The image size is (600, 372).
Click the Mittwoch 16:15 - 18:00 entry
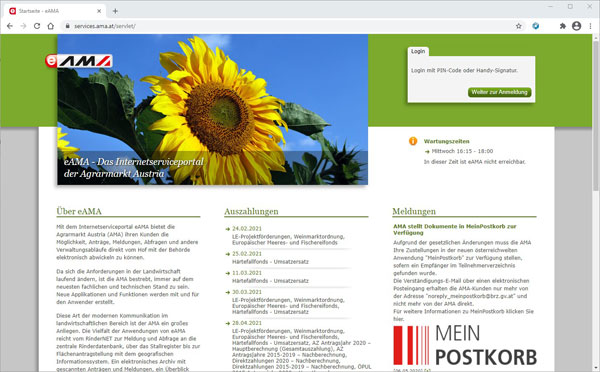pos(462,151)
